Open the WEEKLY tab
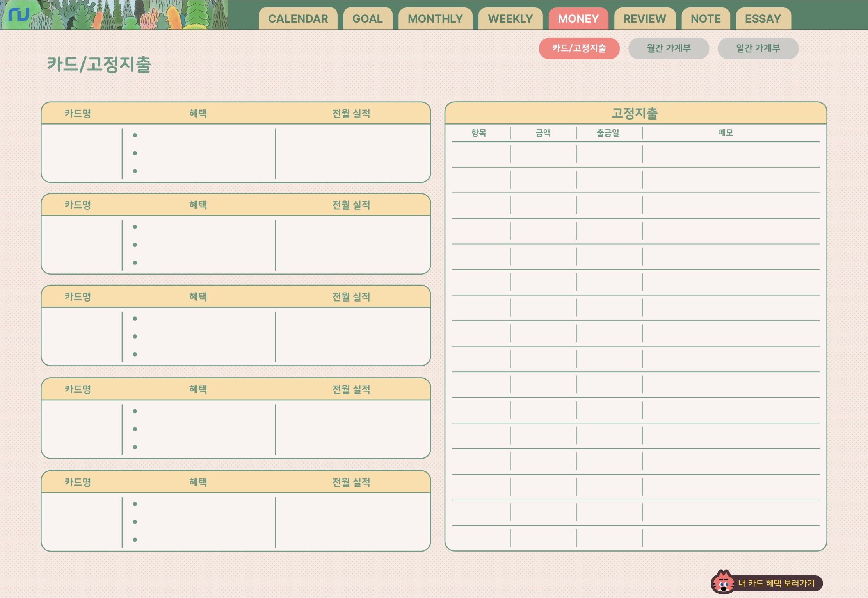Image resolution: width=868 pixels, height=598 pixels. (510, 19)
